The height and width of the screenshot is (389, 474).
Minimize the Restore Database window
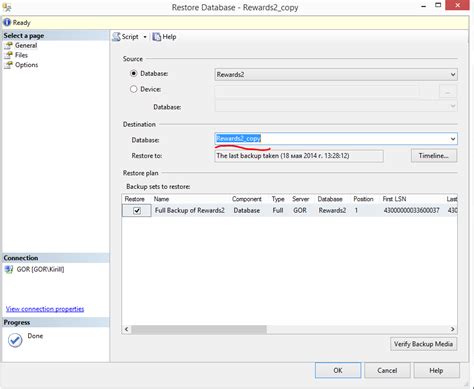pyautogui.click(x=423, y=6)
